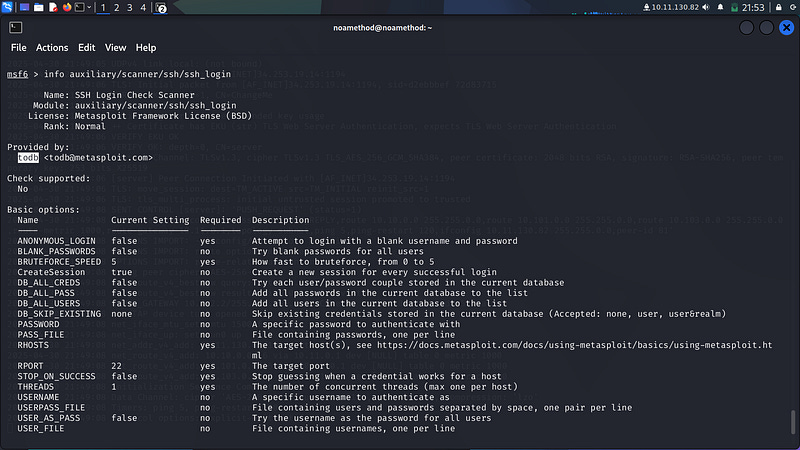This screenshot has height=450, width=800.
Task: Click the todb@metasploit.com email address
Action: (98, 158)
